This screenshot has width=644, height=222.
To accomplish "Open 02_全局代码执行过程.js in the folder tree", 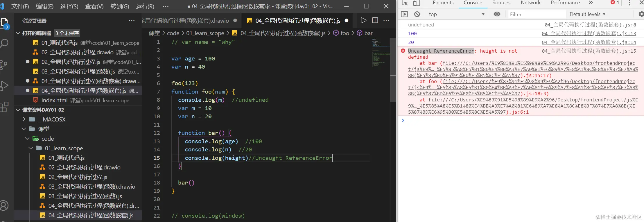I will tap(78, 177).
